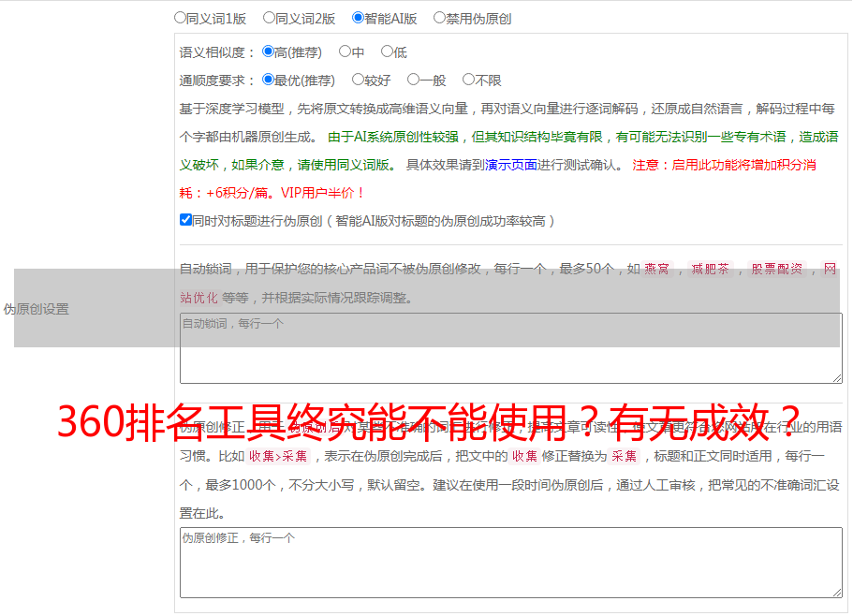Click the 伪原创设置 label on the left

pos(37,309)
